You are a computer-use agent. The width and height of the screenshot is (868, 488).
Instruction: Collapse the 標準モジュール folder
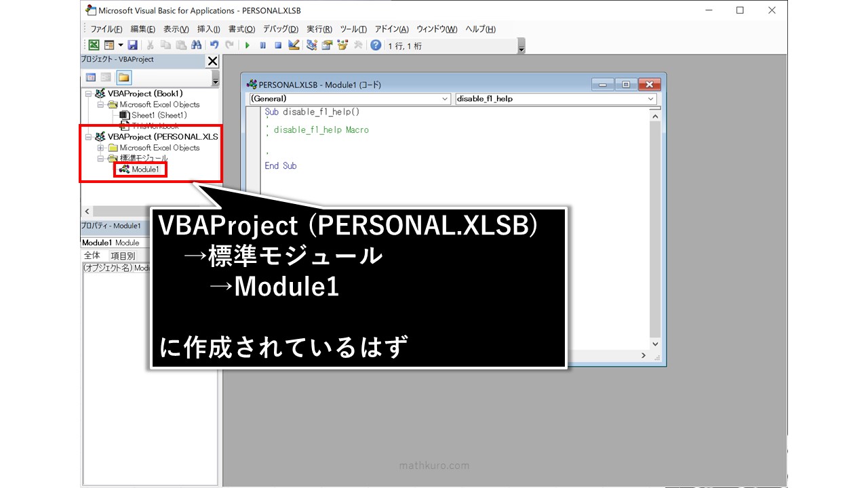100,159
